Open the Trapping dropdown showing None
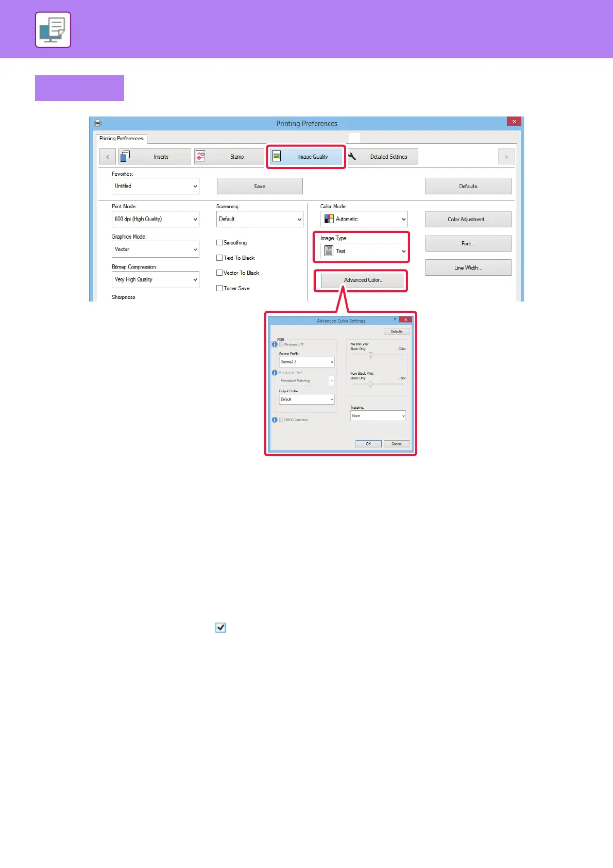 (378, 415)
